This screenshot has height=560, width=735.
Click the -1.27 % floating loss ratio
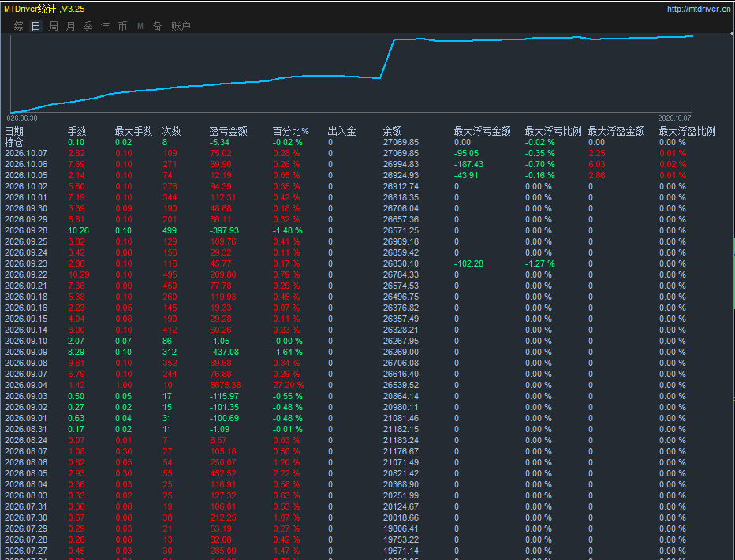click(540, 264)
